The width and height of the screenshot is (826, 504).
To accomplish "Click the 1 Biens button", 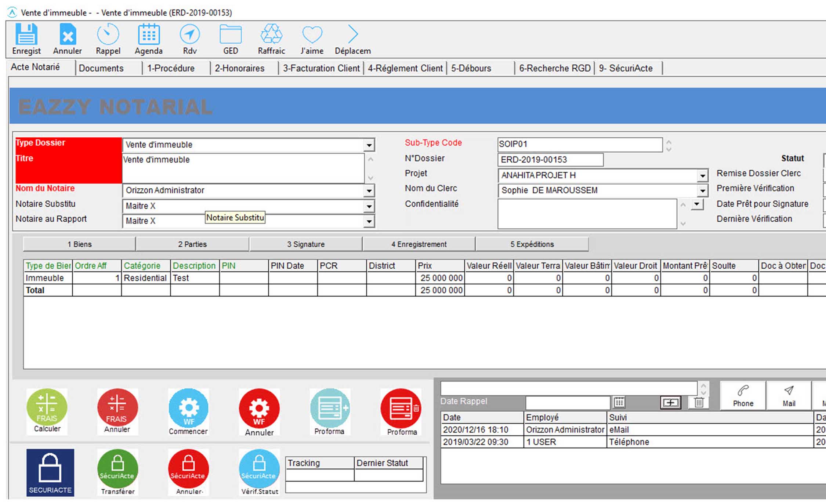I will tap(79, 244).
